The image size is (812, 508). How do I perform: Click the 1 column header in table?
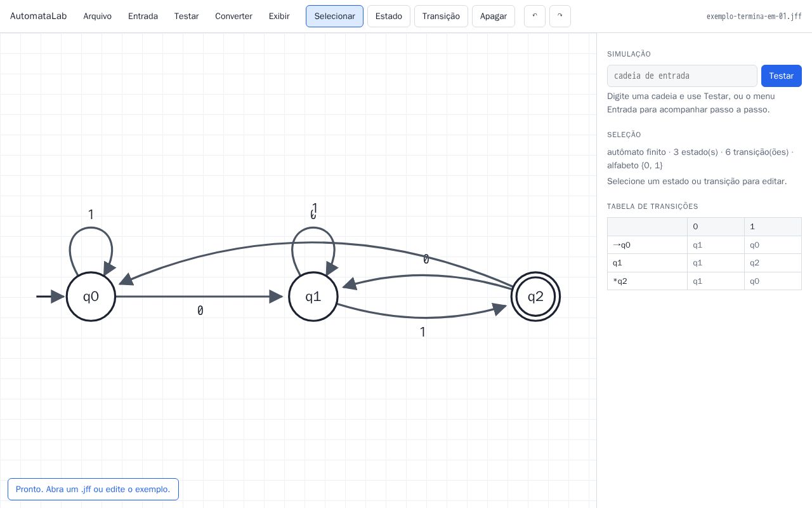[x=773, y=227]
